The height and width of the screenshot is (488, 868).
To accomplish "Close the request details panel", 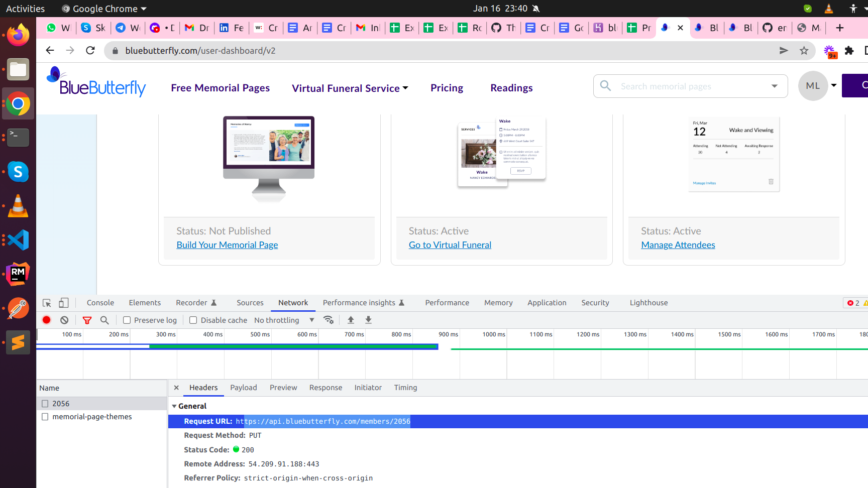I will click(176, 388).
